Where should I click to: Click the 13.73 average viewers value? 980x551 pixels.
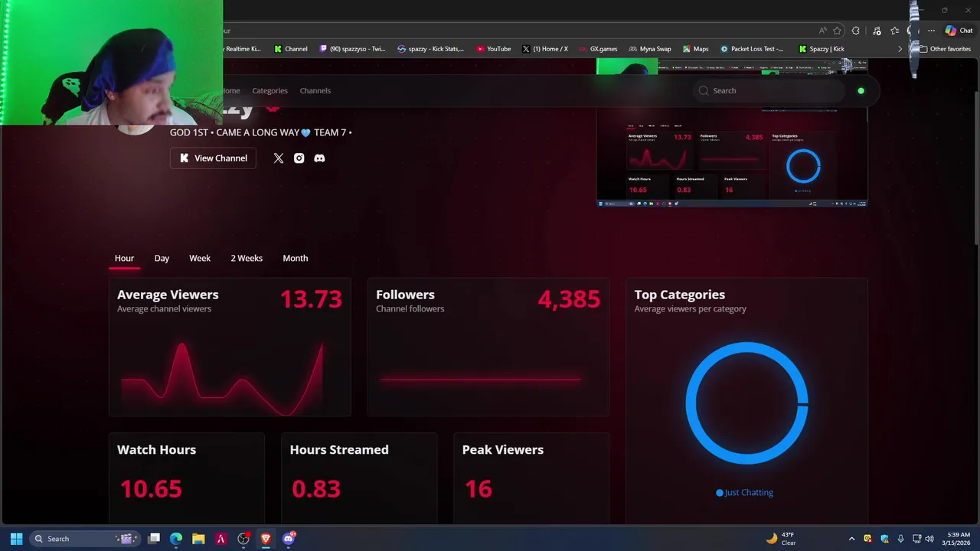click(311, 299)
